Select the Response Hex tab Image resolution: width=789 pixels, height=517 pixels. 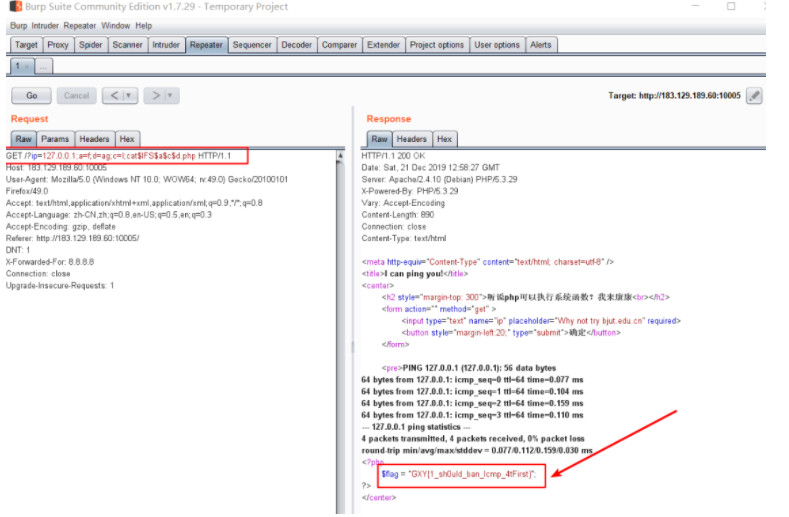tap(444, 139)
